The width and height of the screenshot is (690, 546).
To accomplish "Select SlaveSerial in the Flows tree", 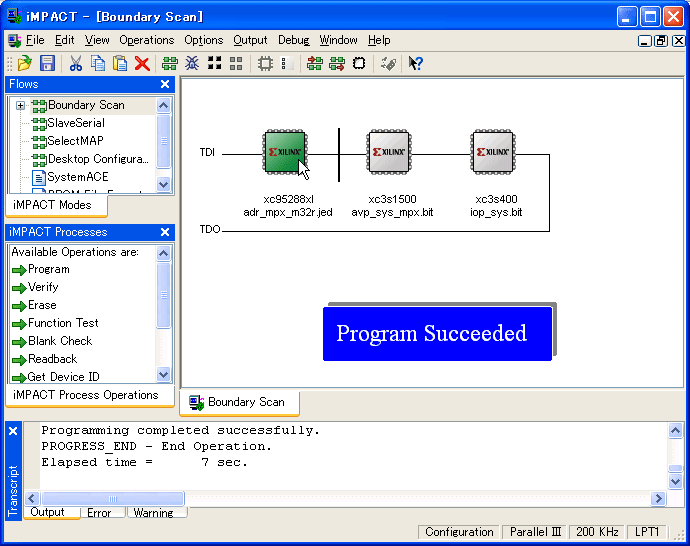I will click(x=75, y=123).
